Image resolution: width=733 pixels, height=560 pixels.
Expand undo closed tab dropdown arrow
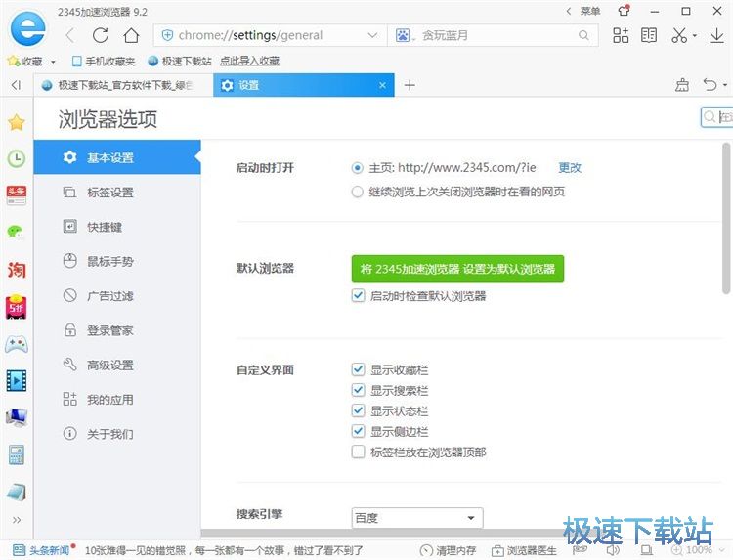click(725, 85)
